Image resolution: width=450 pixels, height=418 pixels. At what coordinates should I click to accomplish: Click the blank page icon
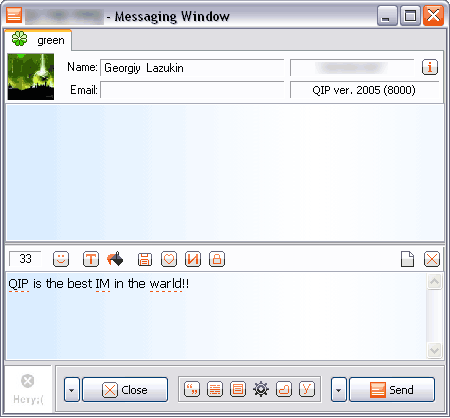click(407, 259)
